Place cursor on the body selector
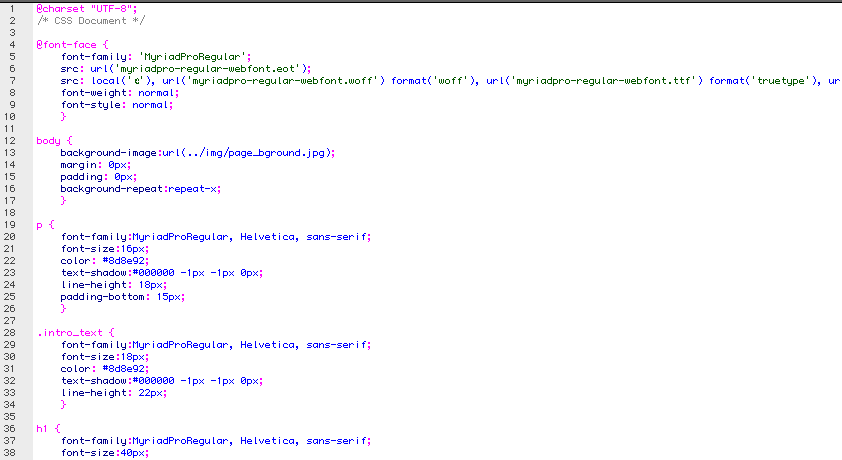The width and height of the screenshot is (842, 460). tap(48, 141)
